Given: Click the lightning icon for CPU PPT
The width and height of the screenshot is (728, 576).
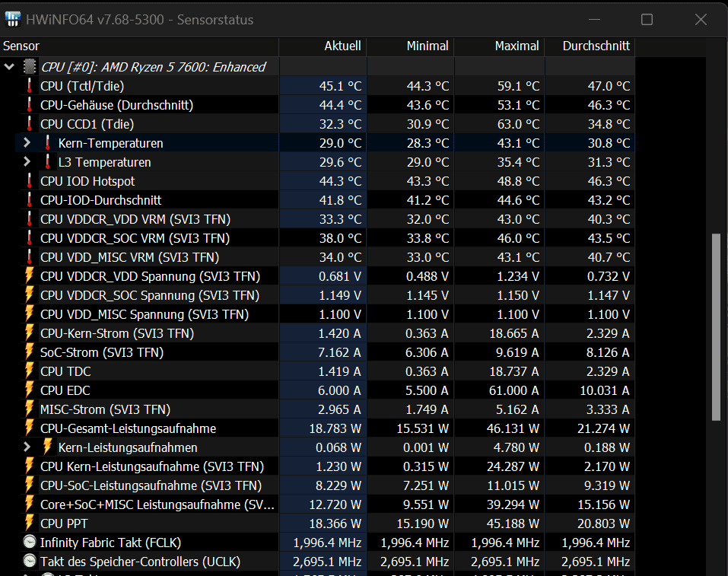Looking at the screenshot, I should pyautogui.click(x=30, y=523).
